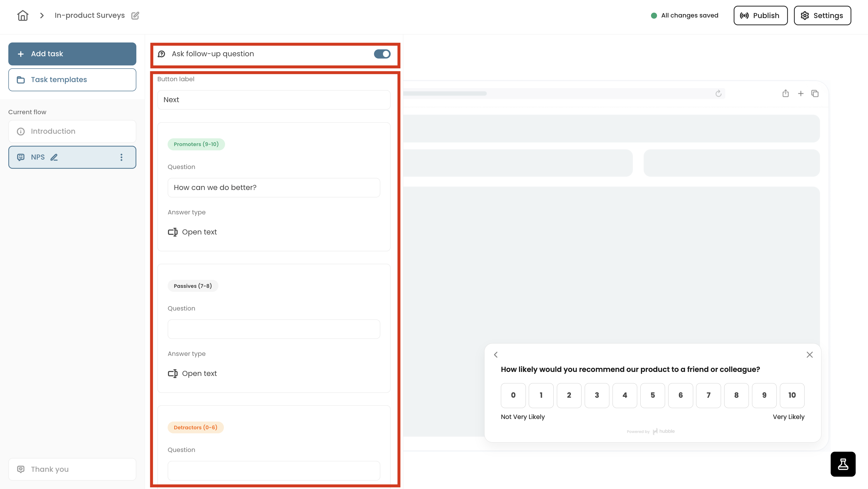Screen dimensions: 868x489
Task: Click the Add task button
Action: 72,54
